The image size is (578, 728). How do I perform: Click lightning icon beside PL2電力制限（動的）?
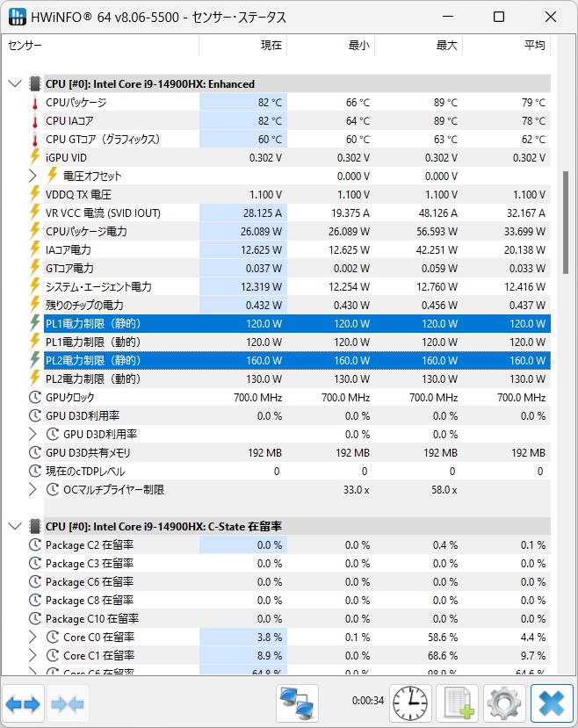tap(35, 378)
